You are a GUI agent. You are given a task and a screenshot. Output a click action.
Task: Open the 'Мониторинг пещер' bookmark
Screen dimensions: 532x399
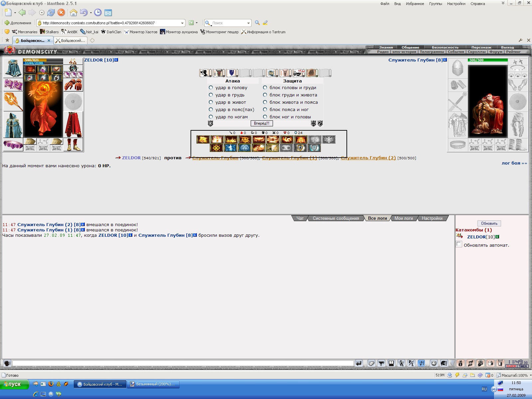(x=219, y=32)
